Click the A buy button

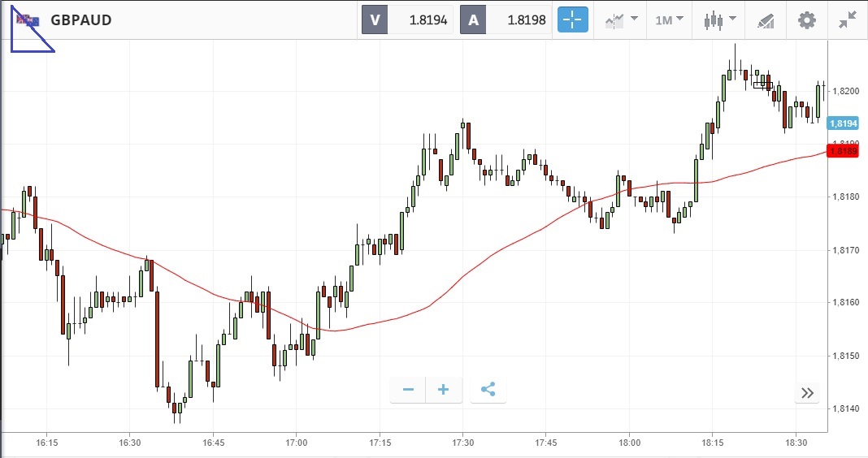pyautogui.click(x=473, y=20)
